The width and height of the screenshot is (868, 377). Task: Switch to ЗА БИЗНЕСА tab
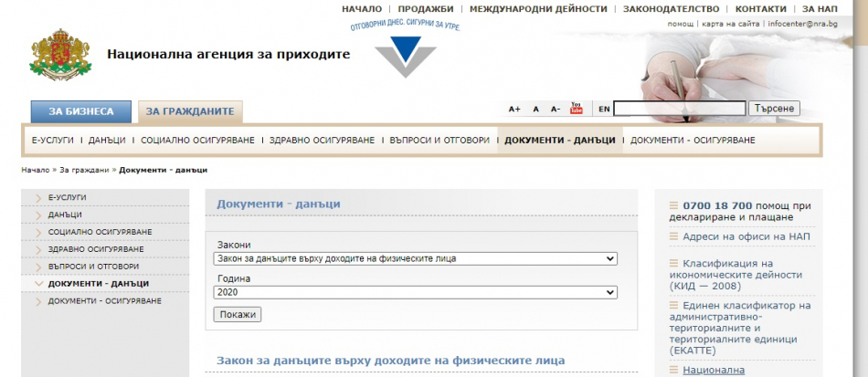click(81, 111)
